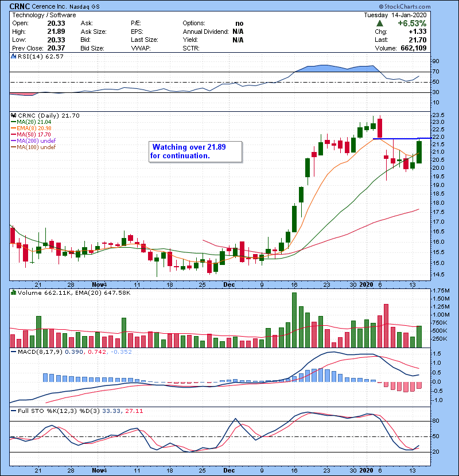This screenshot has width=459, height=476.
Task: Click the VWAP: label
Action: tap(141, 48)
